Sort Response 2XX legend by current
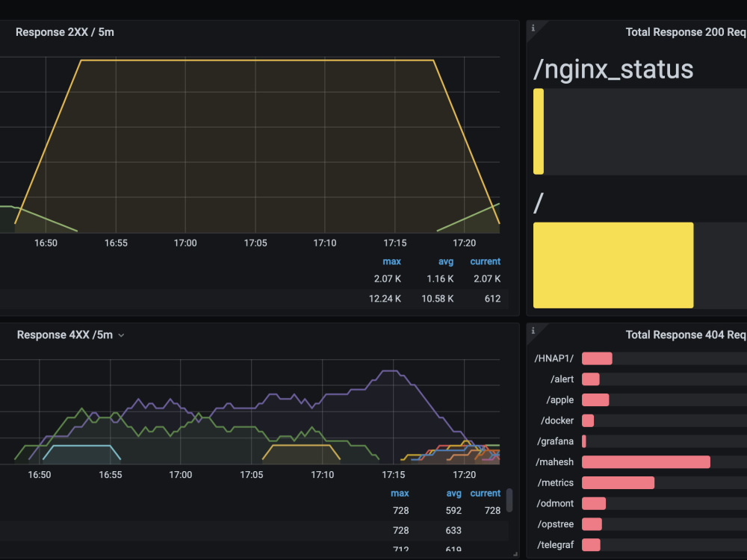The image size is (747, 560). point(485,261)
